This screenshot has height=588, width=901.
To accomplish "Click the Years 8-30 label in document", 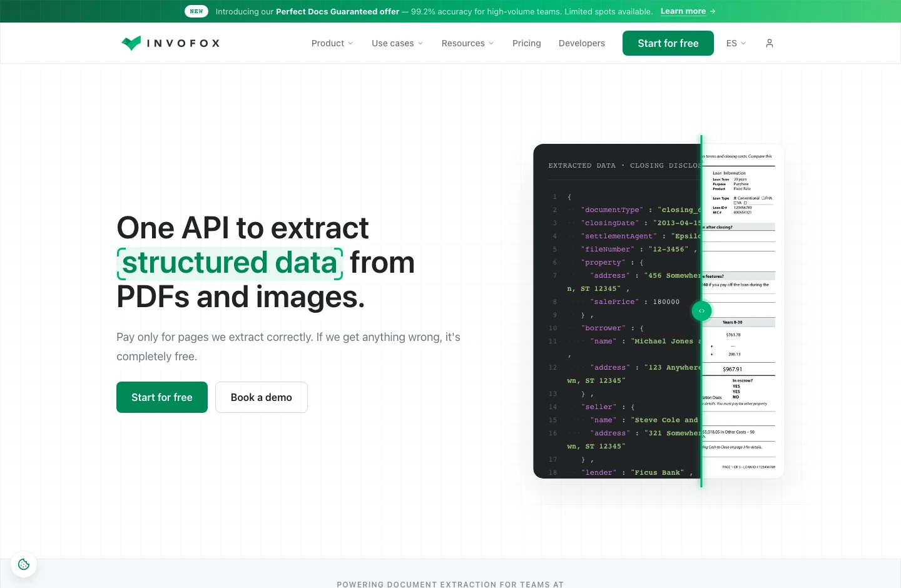I will (733, 322).
